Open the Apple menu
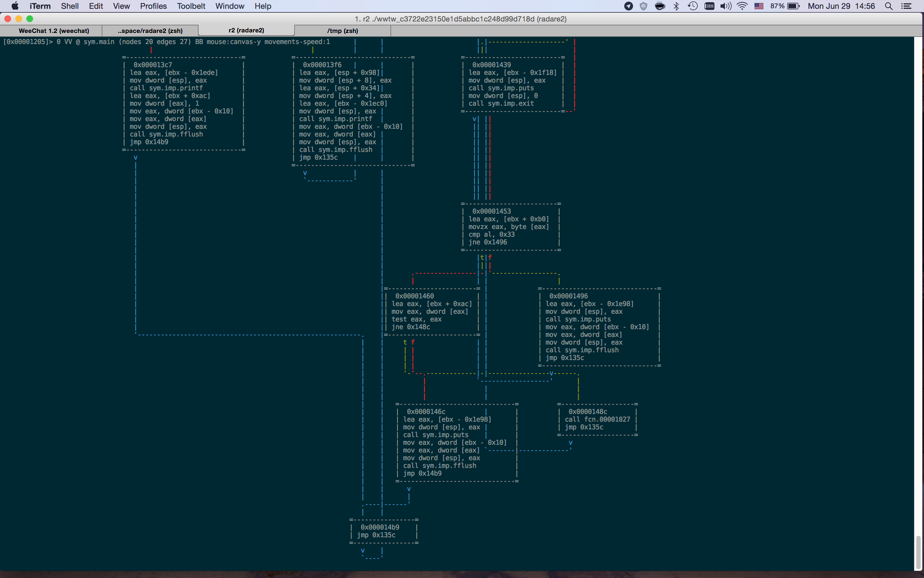 click(x=15, y=6)
